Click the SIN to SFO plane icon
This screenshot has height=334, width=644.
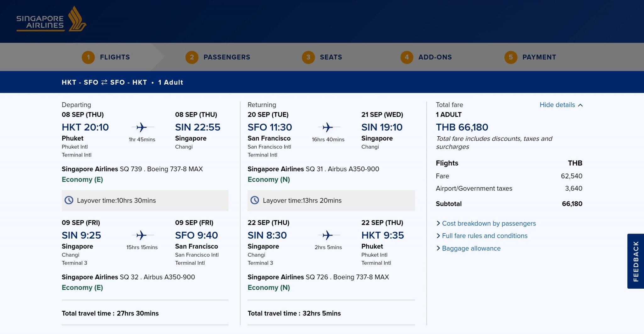pyautogui.click(x=142, y=235)
